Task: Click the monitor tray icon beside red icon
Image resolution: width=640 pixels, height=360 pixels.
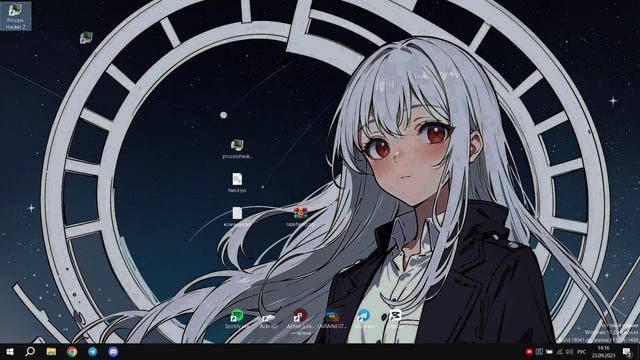Action: pos(539,351)
